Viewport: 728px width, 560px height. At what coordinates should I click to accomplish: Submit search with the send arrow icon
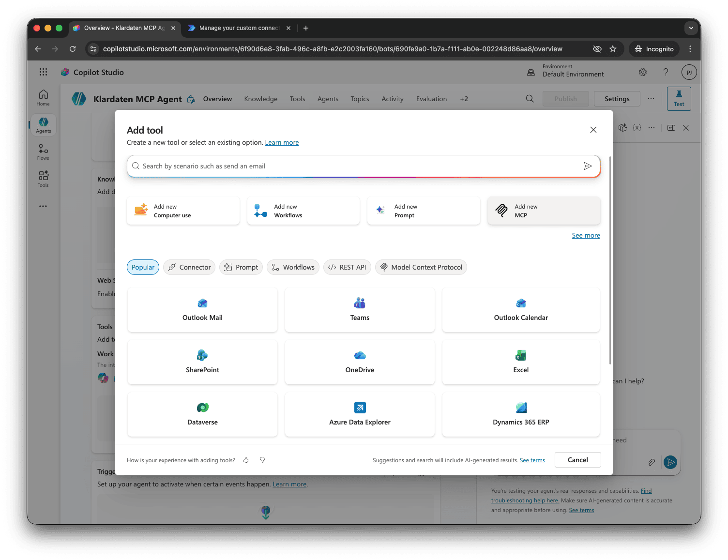[588, 166]
